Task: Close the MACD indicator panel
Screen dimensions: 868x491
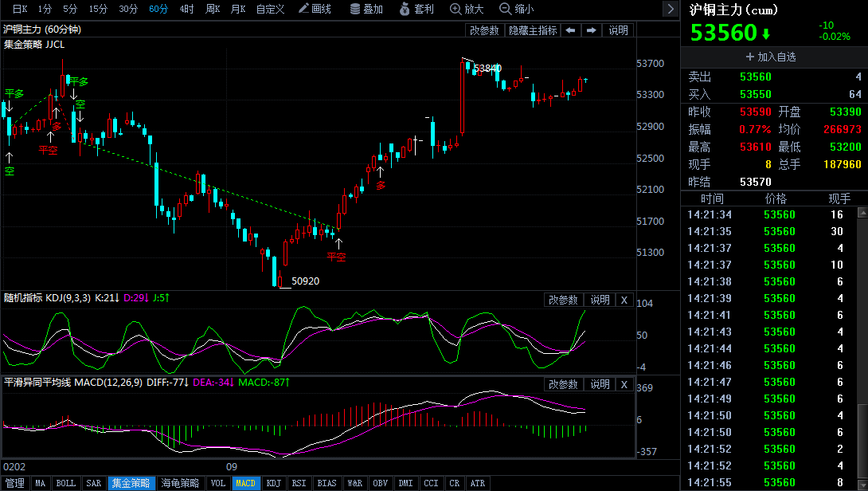Action: 624,385
